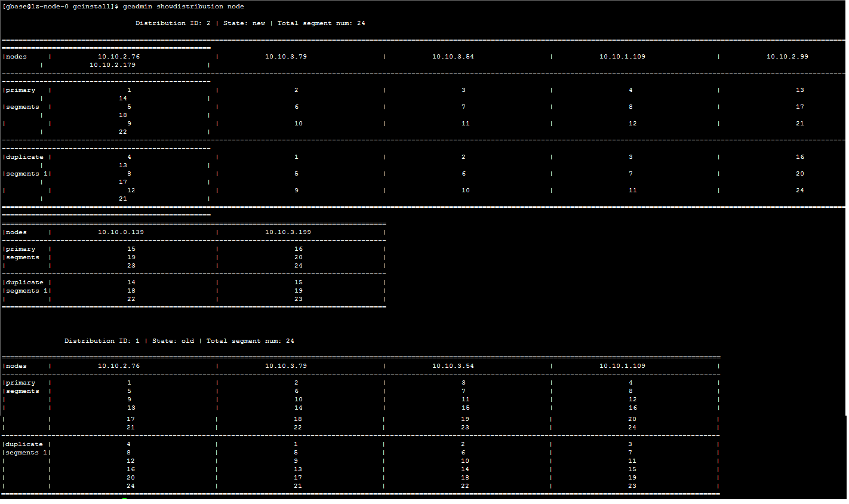This screenshot has width=849, height=504.
Task: Click node IP 10.10.2.179
Action: 112,64
